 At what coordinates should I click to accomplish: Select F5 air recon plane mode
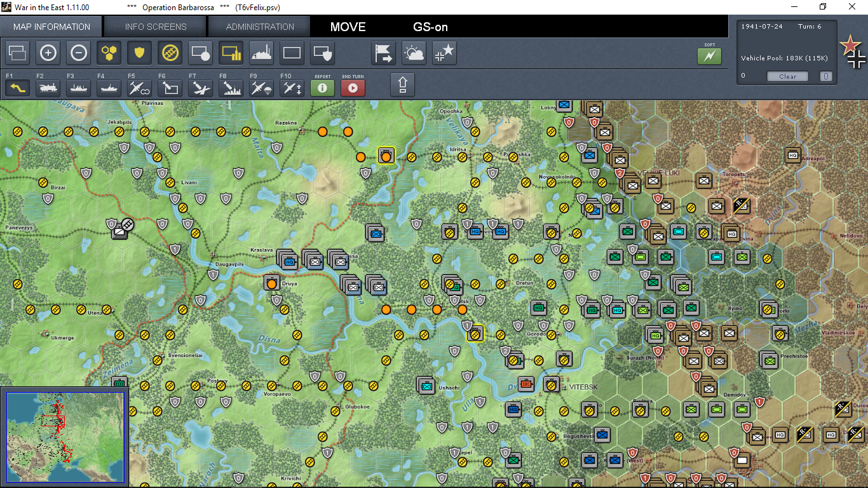[140, 88]
